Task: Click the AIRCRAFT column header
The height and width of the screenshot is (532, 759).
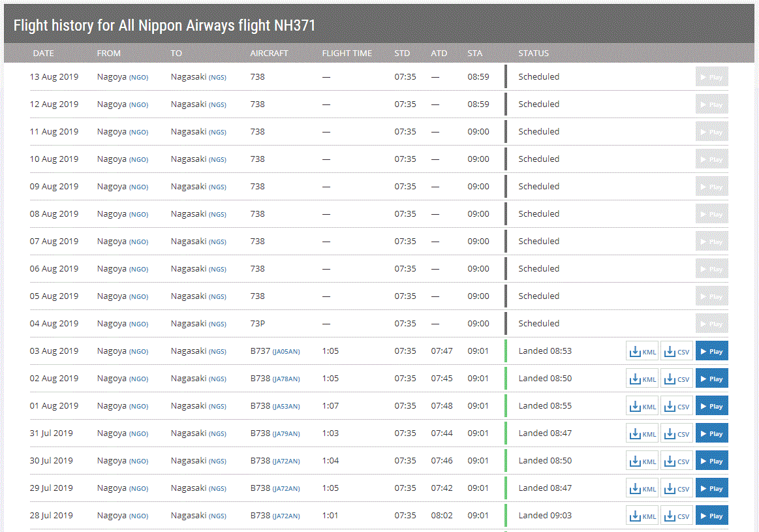Action: coord(269,54)
